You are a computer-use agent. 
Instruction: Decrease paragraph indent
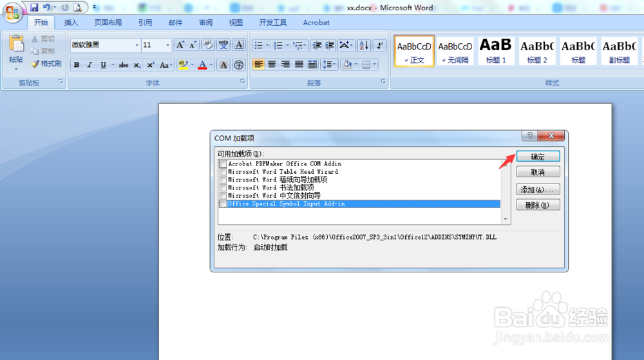[317, 45]
